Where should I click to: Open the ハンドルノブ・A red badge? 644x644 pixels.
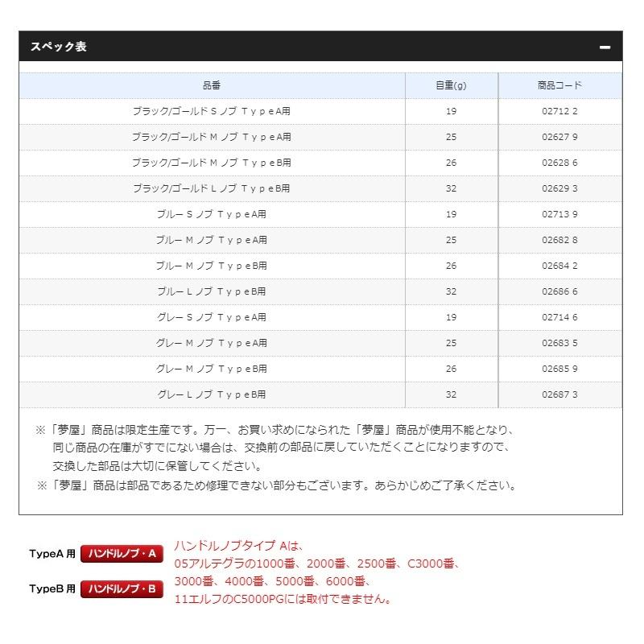pyautogui.click(x=122, y=555)
